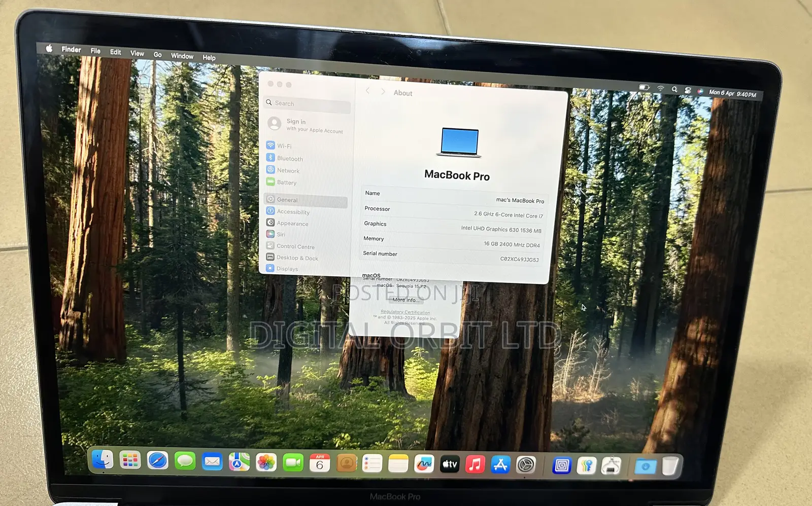Select Network in the Settings sidebar

click(283, 170)
